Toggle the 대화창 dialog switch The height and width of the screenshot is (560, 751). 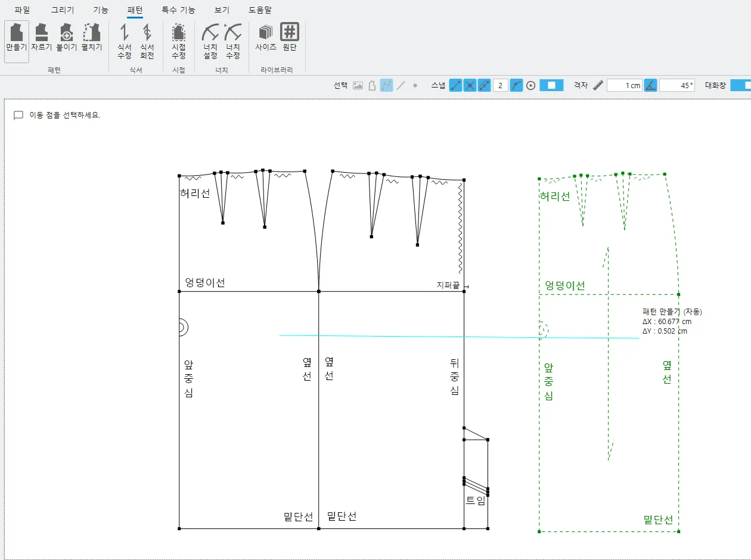click(740, 85)
